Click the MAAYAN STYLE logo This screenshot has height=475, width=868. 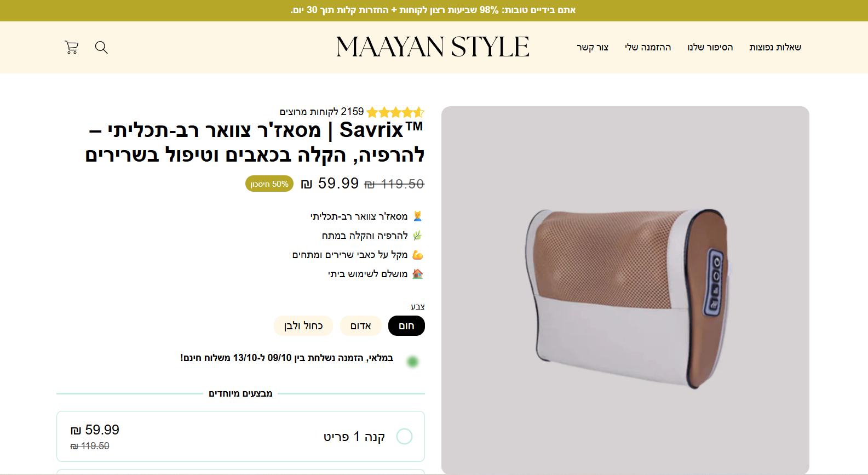click(433, 47)
